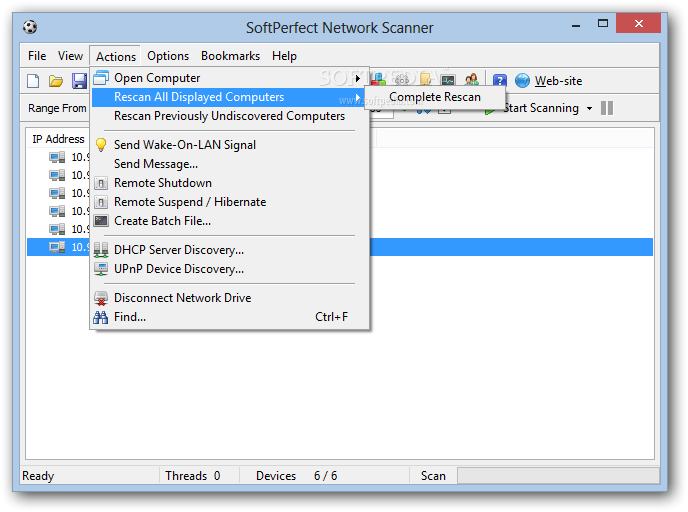Choose Disconnect Network Drive
The height and width of the screenshot is (512, 688).
click(229, 298)
